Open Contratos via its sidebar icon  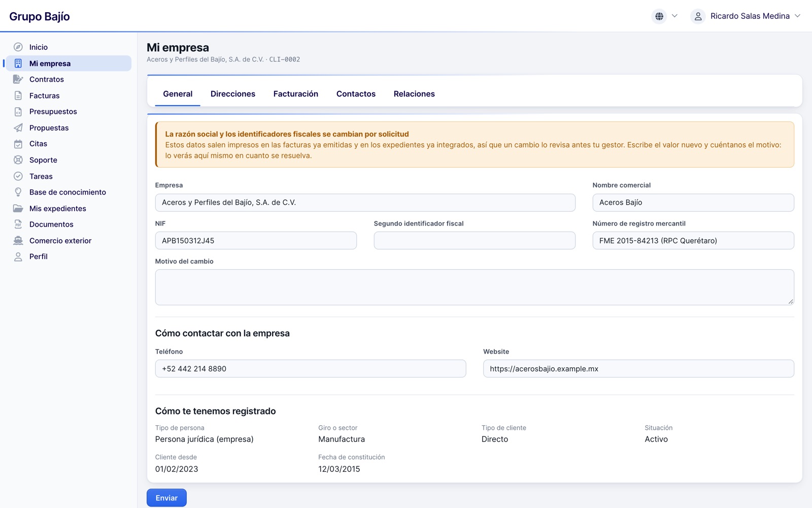tap(18, 79)
